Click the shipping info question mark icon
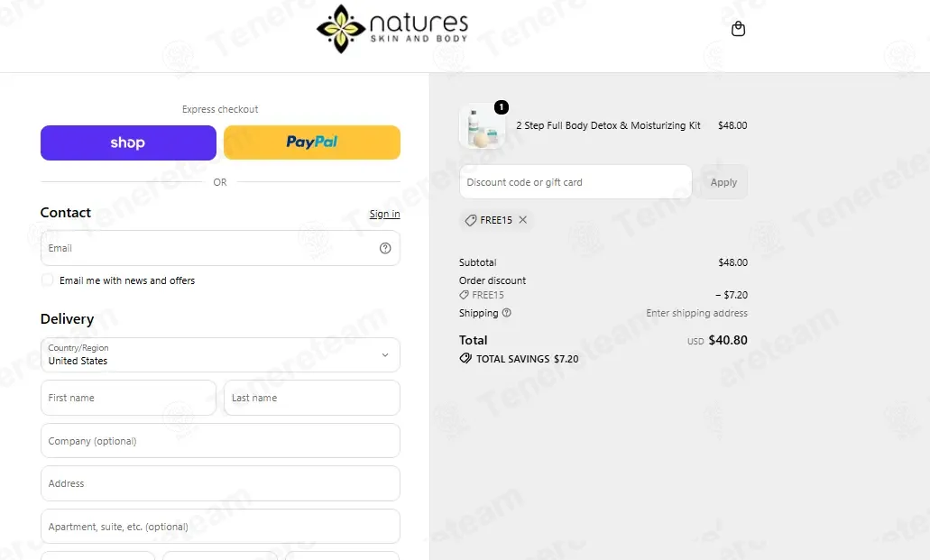The width and height of the screenshot is (930, 560). pyautogui.click(x=507, y=313)
